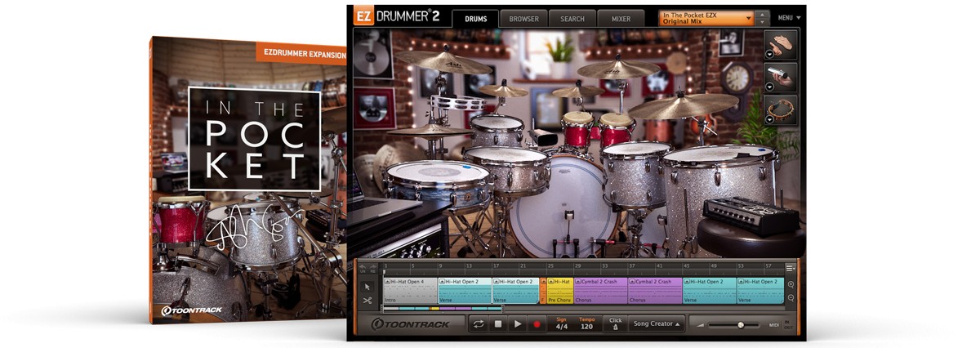The image size is (980, 348).
Task: Select the Hi-Hat Pre Chorus block
Action: coord(560,290)
